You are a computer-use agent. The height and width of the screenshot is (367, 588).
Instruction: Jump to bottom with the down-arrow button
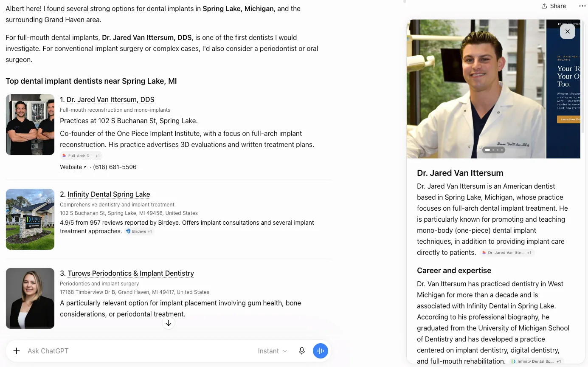pyautogui.click(x=169, y=323)
